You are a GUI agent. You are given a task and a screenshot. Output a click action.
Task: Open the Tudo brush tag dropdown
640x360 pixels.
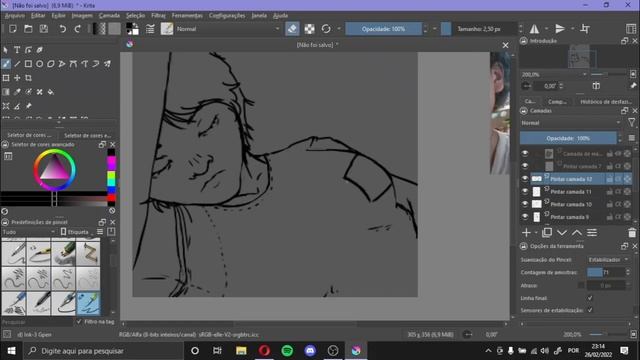pos(29,232)
